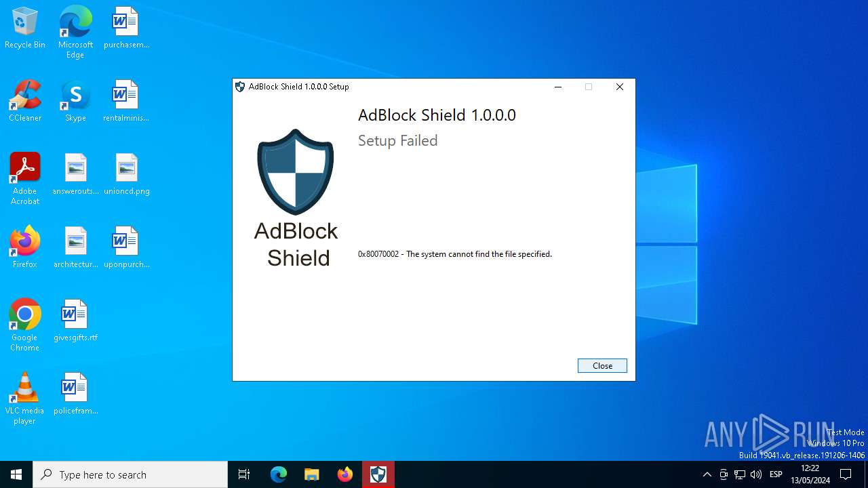Click the title bar X button
868x488 pixels.
pyautogui.click(x=620, y=87)
